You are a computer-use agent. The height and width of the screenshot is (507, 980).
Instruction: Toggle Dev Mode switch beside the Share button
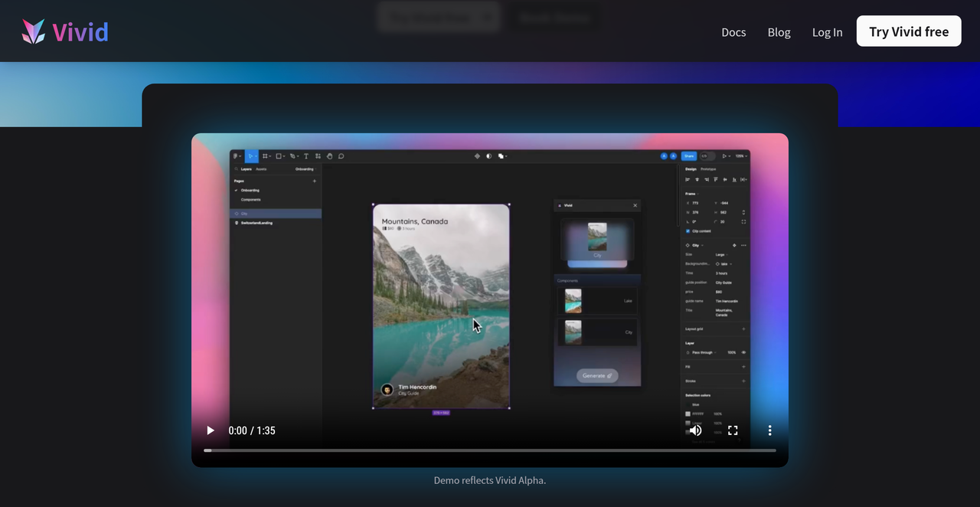point(708,155)
